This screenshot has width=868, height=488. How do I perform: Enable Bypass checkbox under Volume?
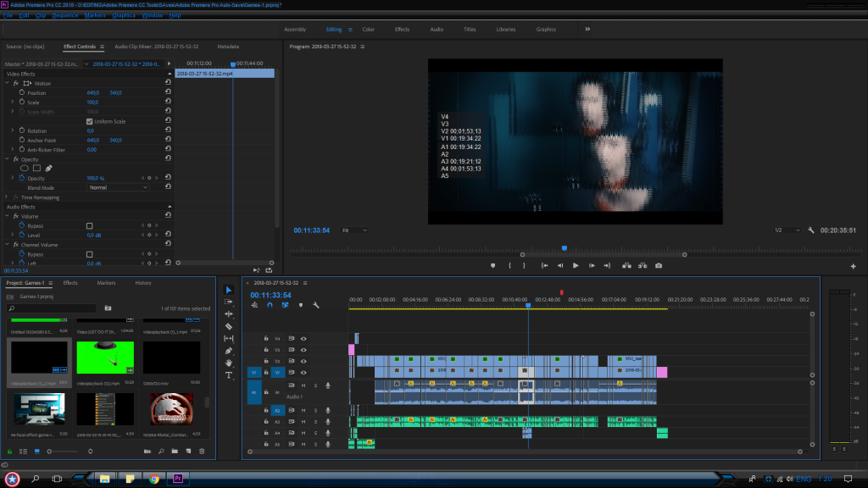pos(89,225)
